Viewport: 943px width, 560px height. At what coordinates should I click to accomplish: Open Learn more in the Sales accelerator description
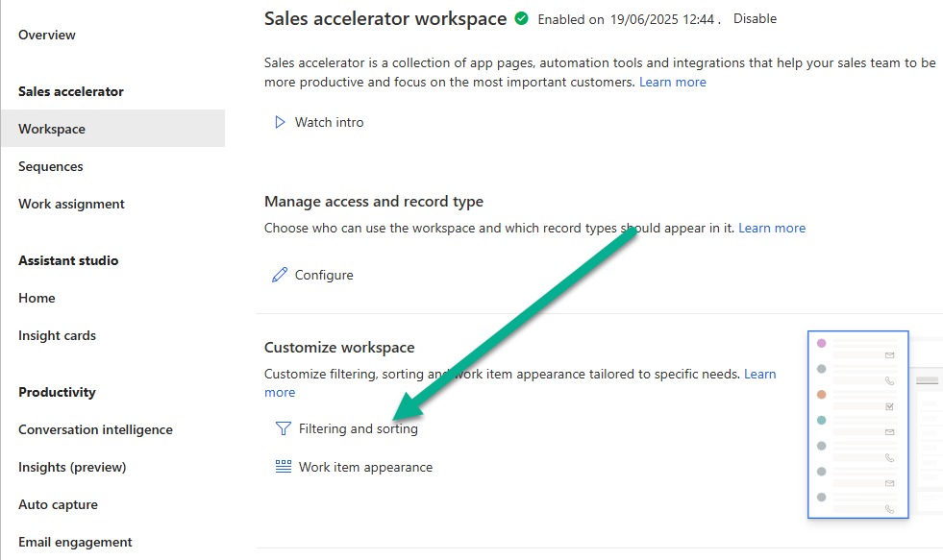tap(673, 83)
